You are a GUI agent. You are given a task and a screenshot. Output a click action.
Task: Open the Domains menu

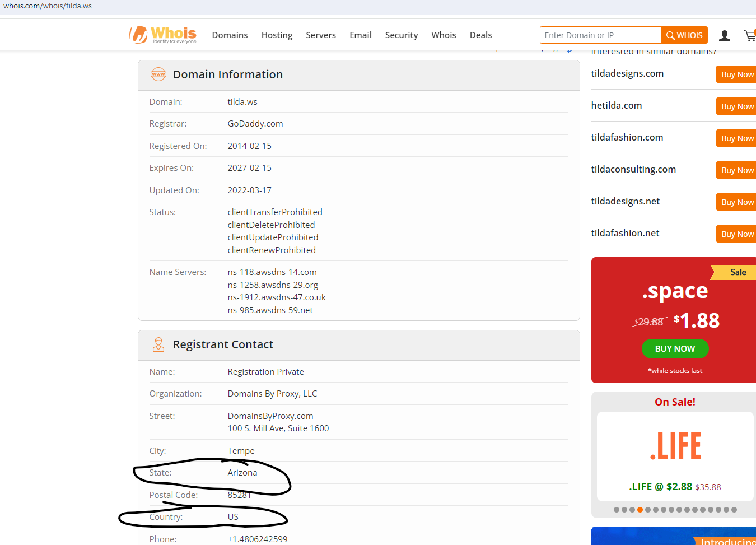230,35
